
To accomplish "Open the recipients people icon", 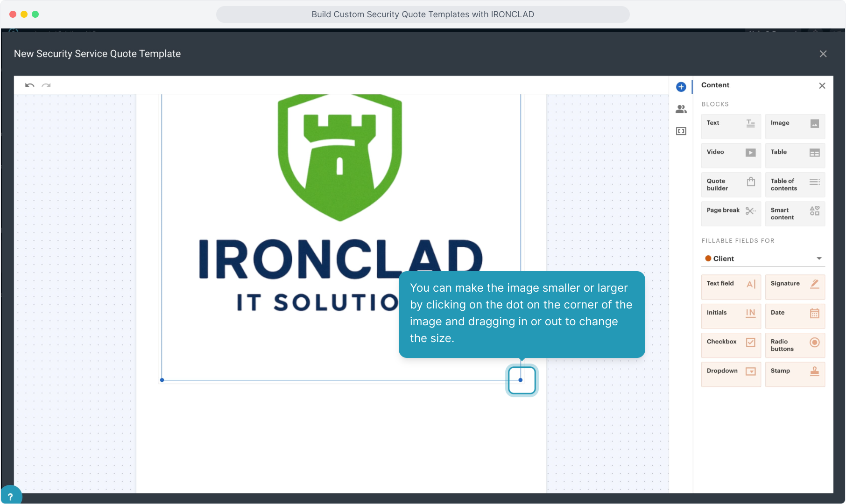I will point(681,109).
